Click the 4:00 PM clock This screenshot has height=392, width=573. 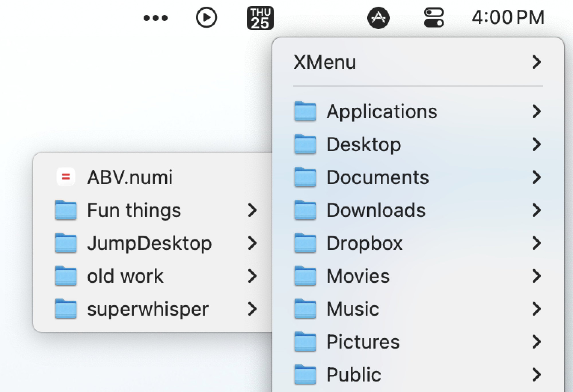[508, 17]
